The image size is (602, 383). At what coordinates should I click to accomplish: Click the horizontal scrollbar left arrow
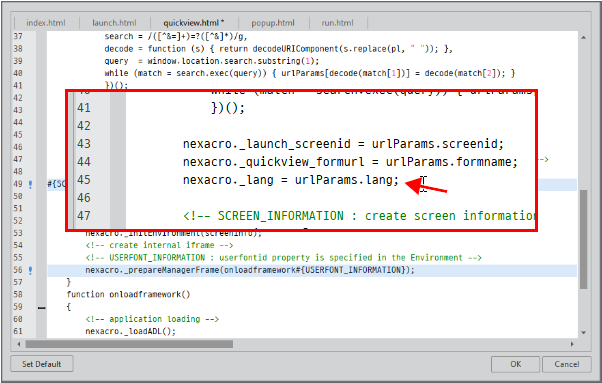coord(19,344)
